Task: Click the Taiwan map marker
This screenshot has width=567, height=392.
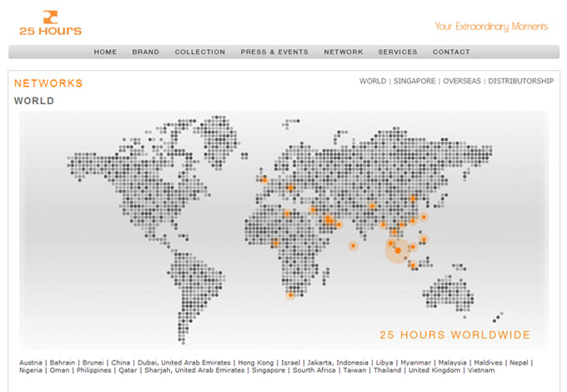Action: 424,217
